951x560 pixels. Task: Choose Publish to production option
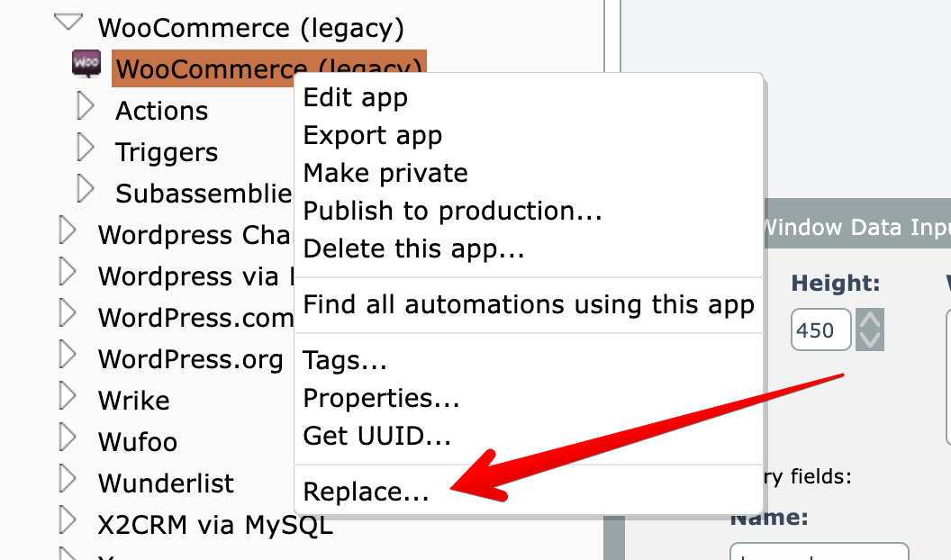(x=452, y=211)
